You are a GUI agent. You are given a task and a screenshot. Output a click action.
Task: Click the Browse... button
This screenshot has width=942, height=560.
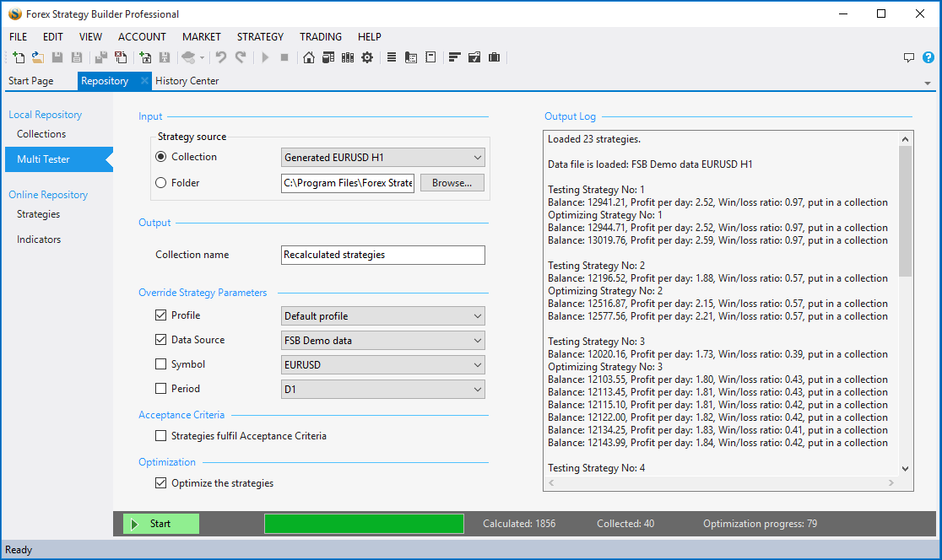click(452, 183)
